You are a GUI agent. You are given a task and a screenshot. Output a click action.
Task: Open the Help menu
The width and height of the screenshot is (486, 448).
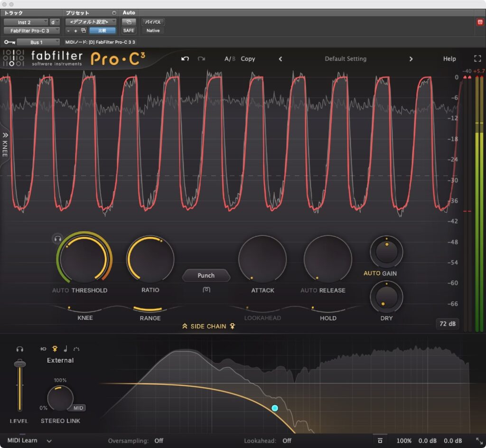449,58
